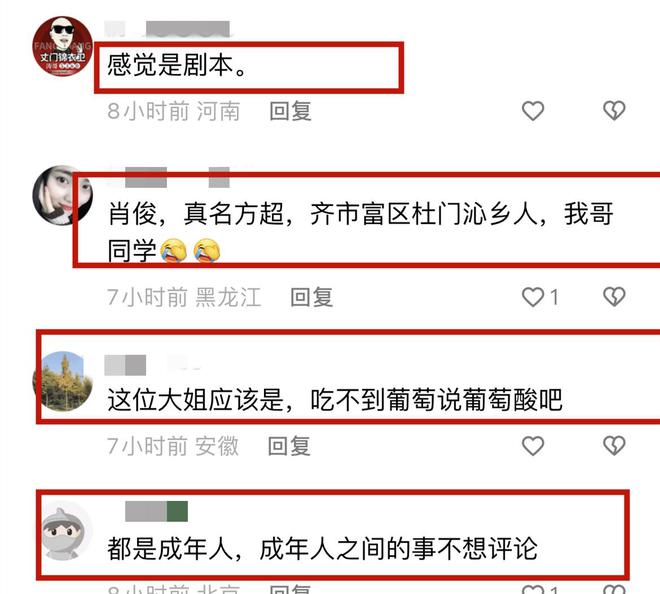Dislike the 安徽 comment with broken heart
660x594 pixels.
point(614,445)
